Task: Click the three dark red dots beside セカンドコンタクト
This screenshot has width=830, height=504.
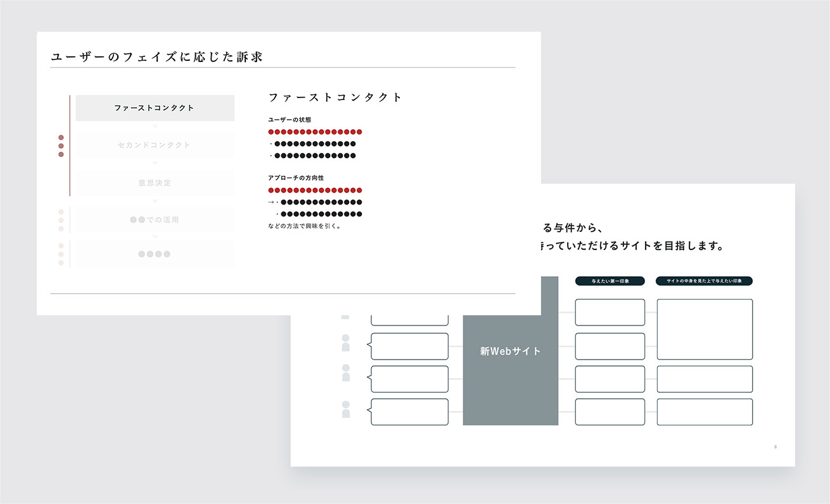Action: tap(61, 146)
